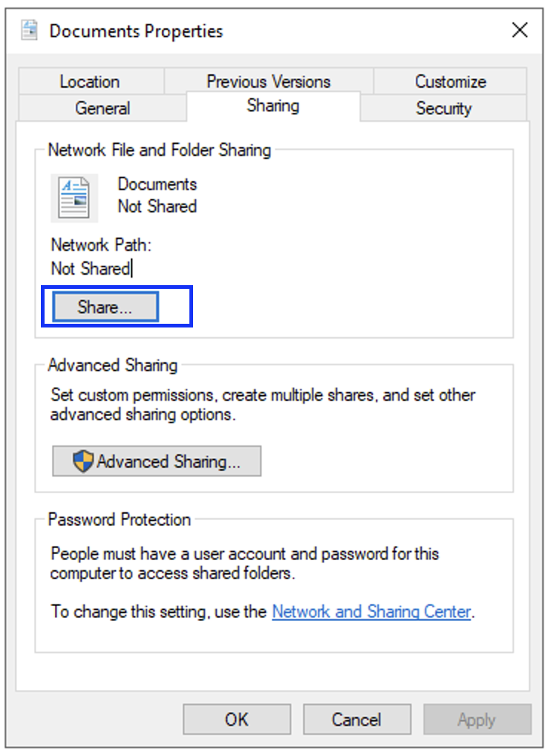Click the Password Protection group heading
This screenshot has width=560, height=753.
pyautogui.click(x=120, y=519)
